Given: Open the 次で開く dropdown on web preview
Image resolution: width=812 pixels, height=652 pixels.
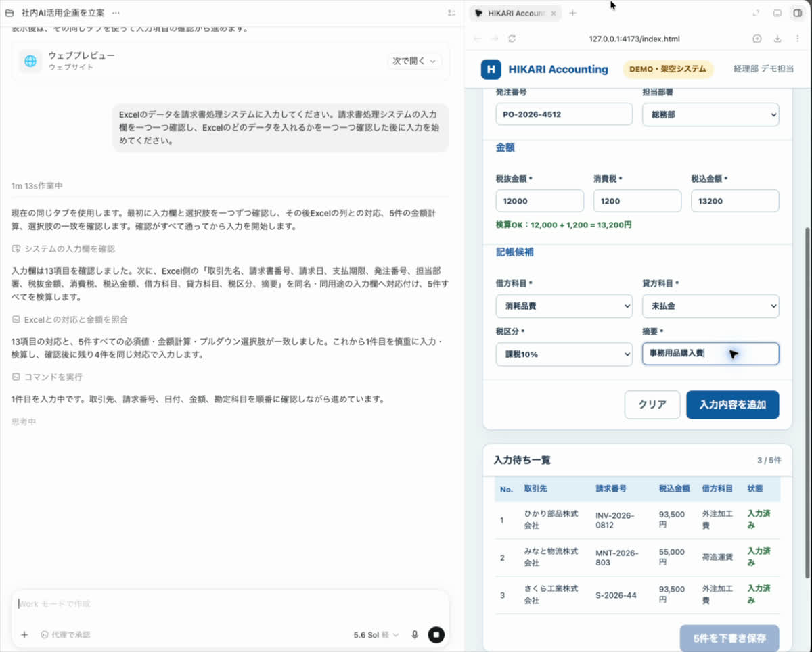Looking at the screenshot, I should 415,61.
